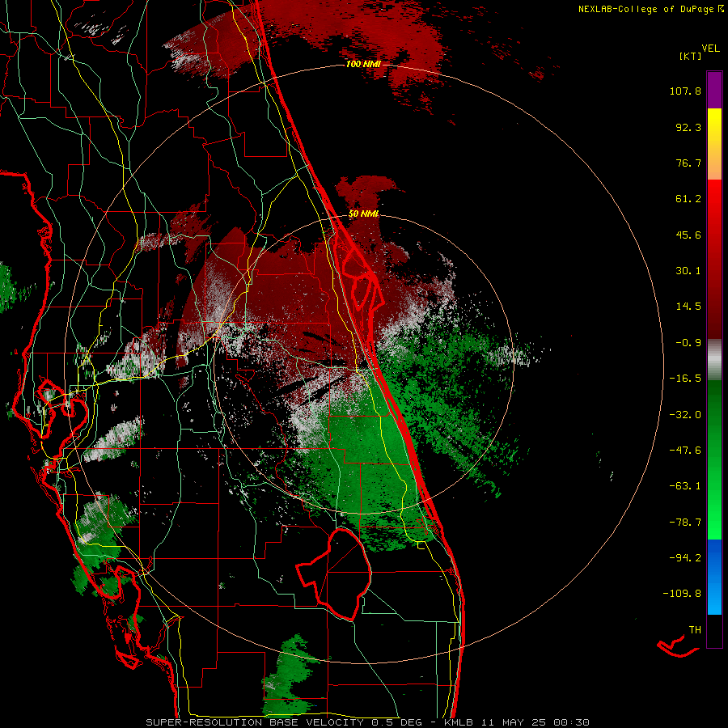Viewport: 728px width, 728px height.
Task: Click the SUPER-RESOLUTION BASE VELOCITY caption text
Action: coord(255,722)
